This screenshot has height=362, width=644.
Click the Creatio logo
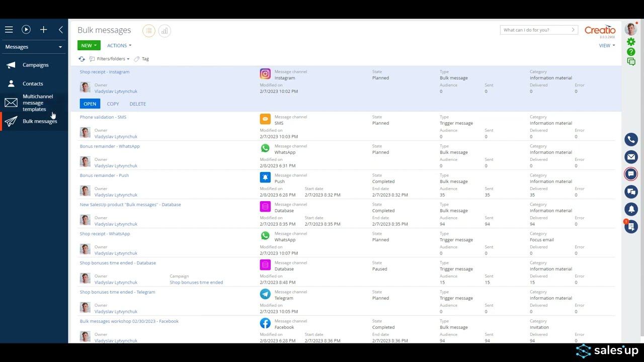pyautogui.click(x=600, y=30)
